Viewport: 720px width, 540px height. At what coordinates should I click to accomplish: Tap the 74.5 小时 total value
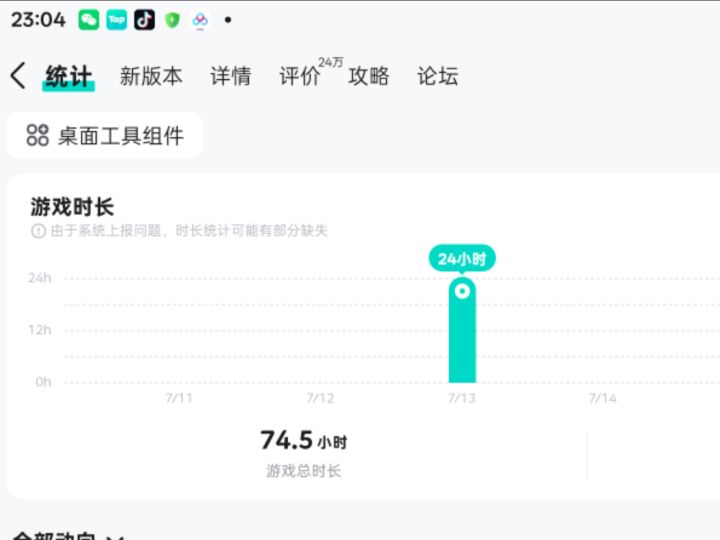pos(304,440)
